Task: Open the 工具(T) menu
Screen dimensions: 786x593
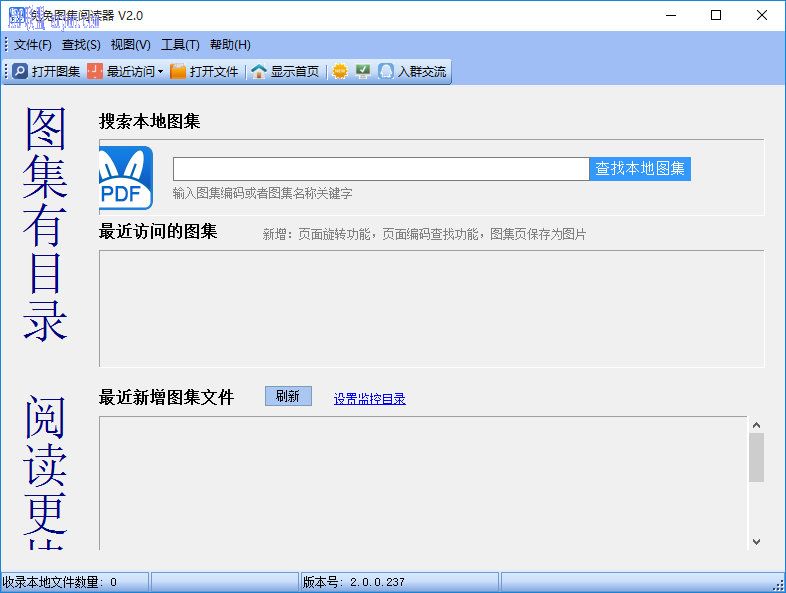Action: click(x=180, y=45)
